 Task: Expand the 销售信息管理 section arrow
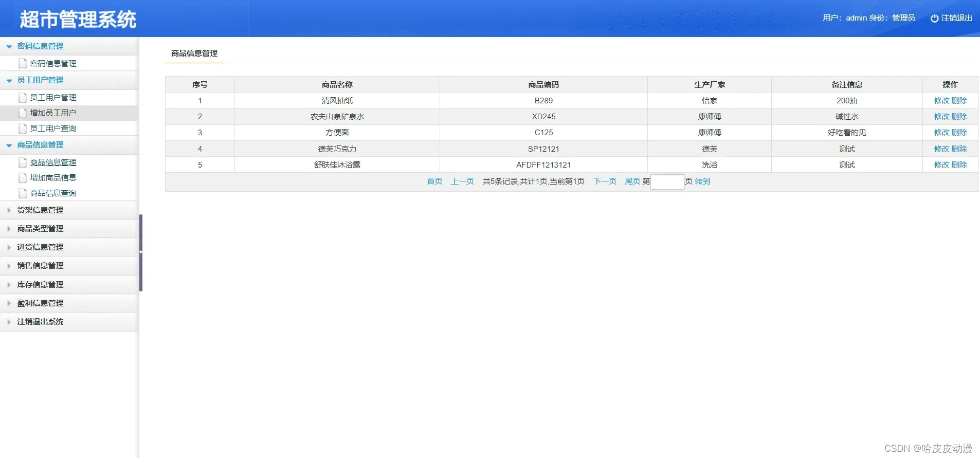coord(9,265)
